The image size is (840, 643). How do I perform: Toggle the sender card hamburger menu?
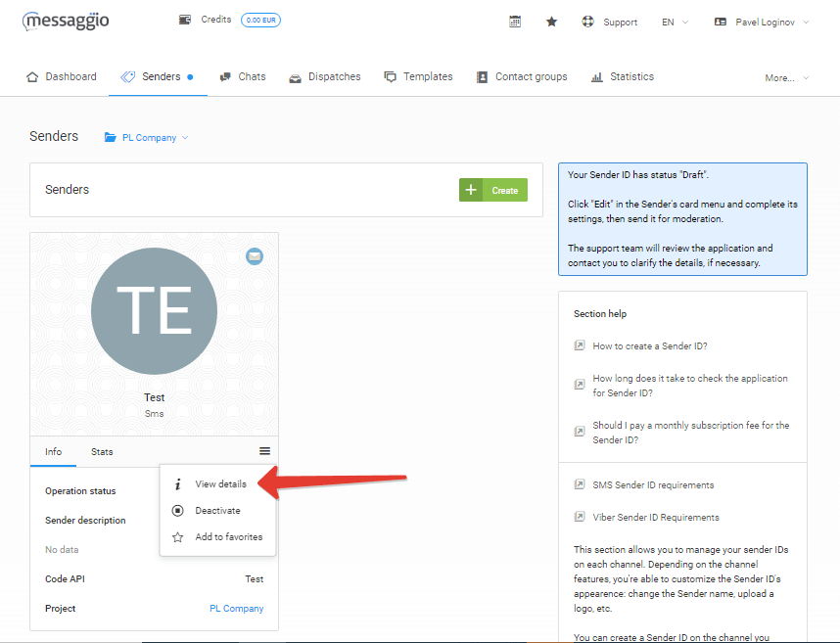click(x=264, y=451)
